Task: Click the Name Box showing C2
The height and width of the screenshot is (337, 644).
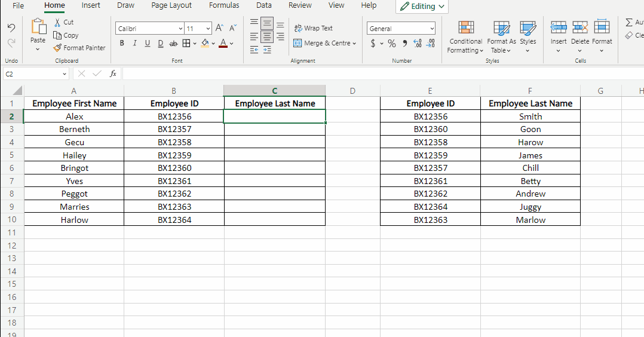Action: 35,74
